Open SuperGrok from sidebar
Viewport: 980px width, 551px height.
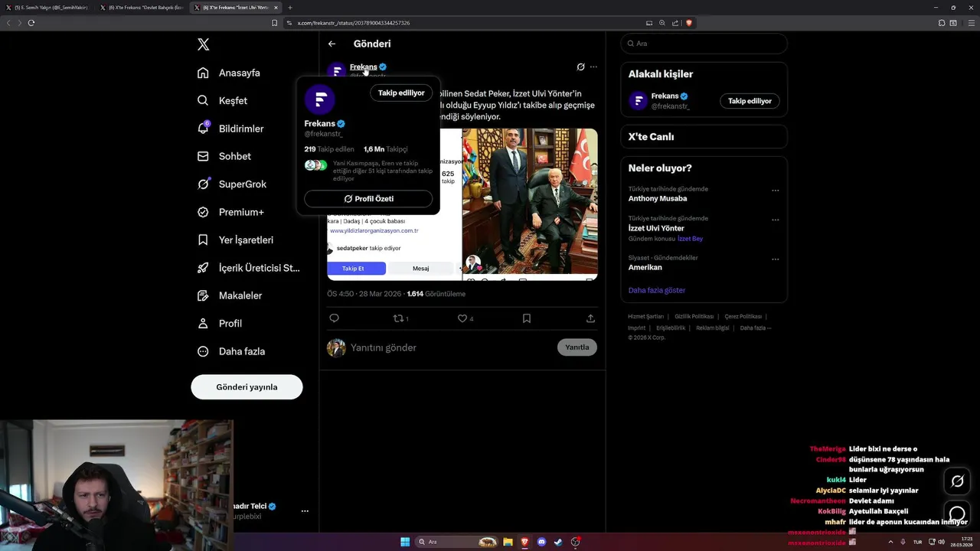pos(231,184)
